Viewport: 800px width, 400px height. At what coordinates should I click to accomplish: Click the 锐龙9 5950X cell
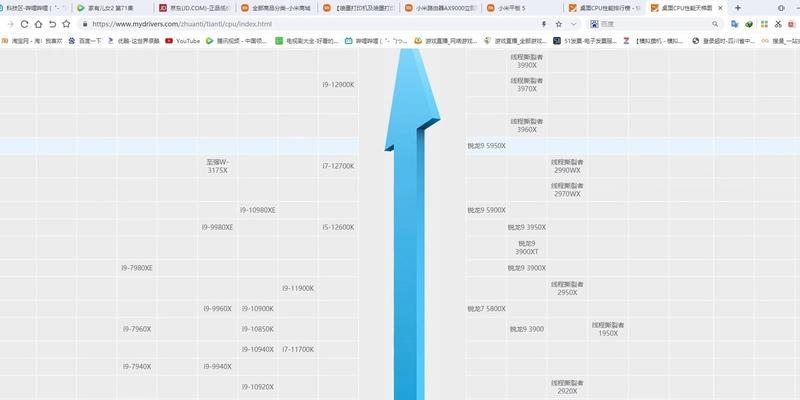click(x=486, y=146)
